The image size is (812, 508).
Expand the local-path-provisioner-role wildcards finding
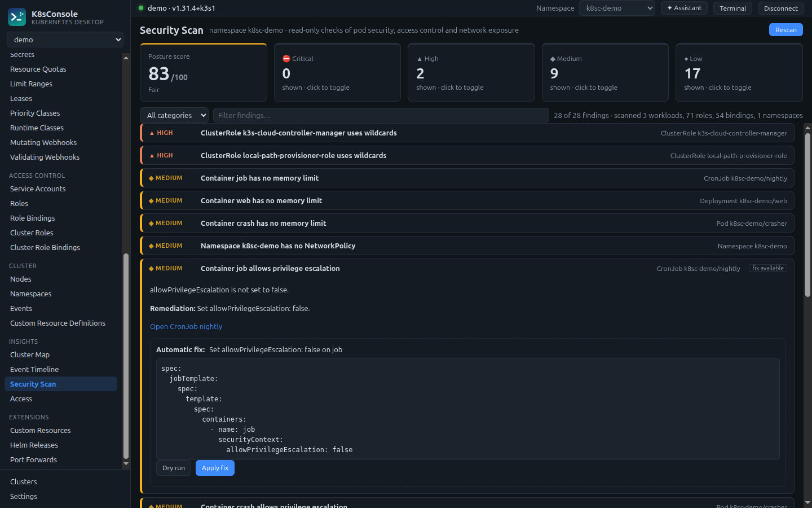coord(467,155)
